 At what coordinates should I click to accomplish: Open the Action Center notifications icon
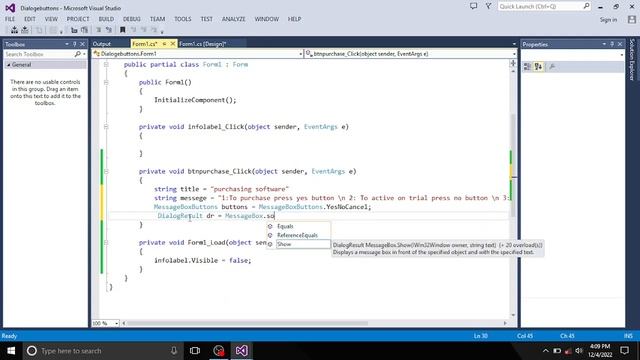(624, 351)
